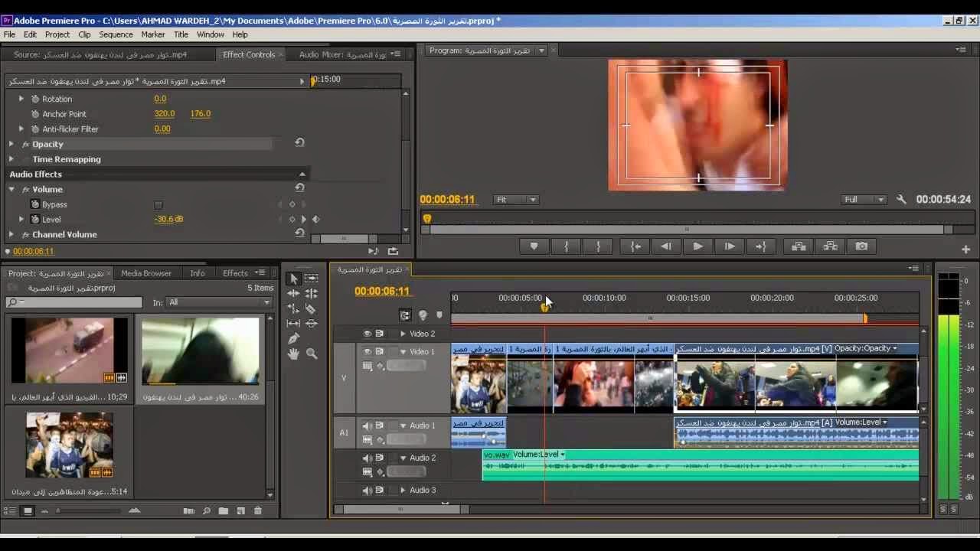
Task: Select the Pen tool
Action: [293, 339]
